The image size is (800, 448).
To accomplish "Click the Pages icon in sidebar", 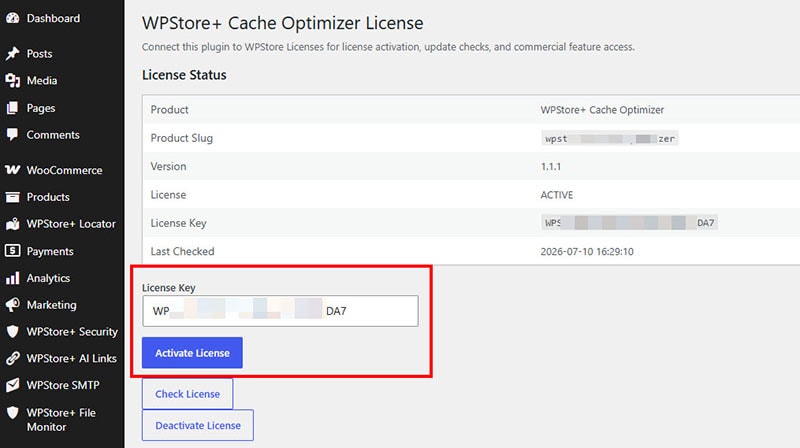I will click(13, 108).
